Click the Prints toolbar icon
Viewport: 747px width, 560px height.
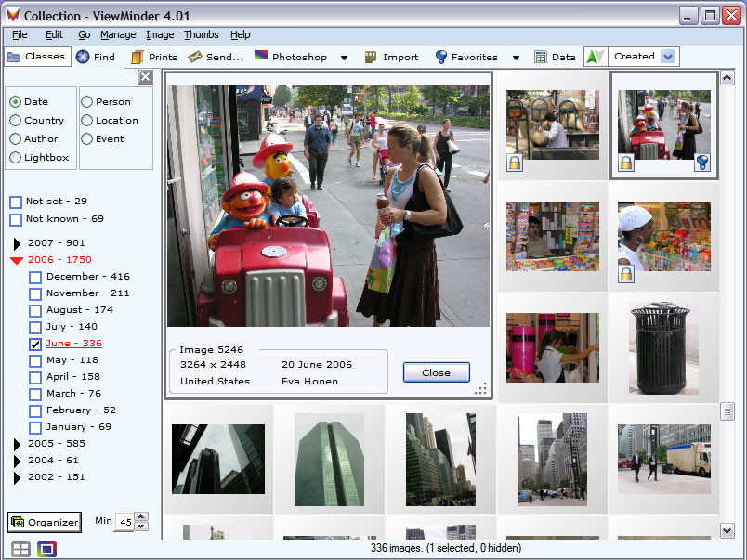click(137, 58)
